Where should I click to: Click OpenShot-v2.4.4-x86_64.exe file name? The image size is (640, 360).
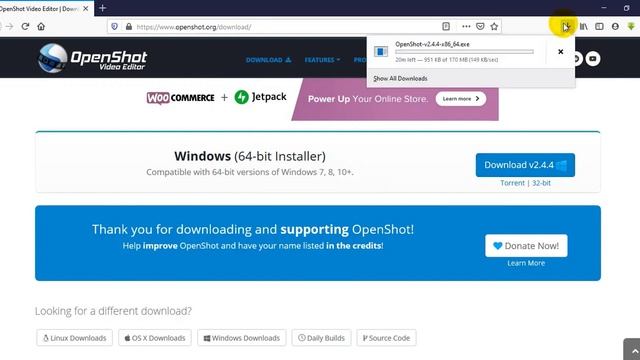(432, 44)
